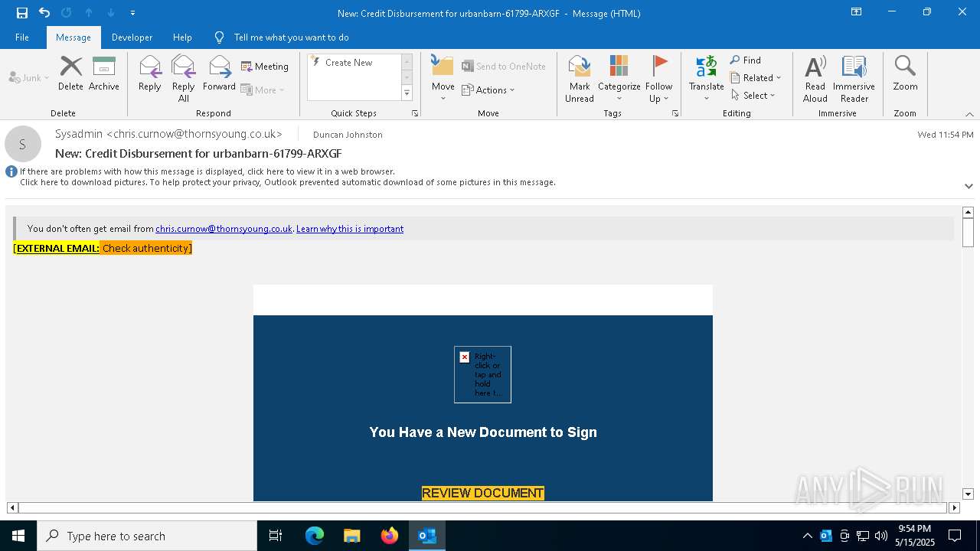Viewport: 980px width, 551px height.
Task: Open the Quick Access Toolbar customize arrow
Action: click(x=133, y=13)
